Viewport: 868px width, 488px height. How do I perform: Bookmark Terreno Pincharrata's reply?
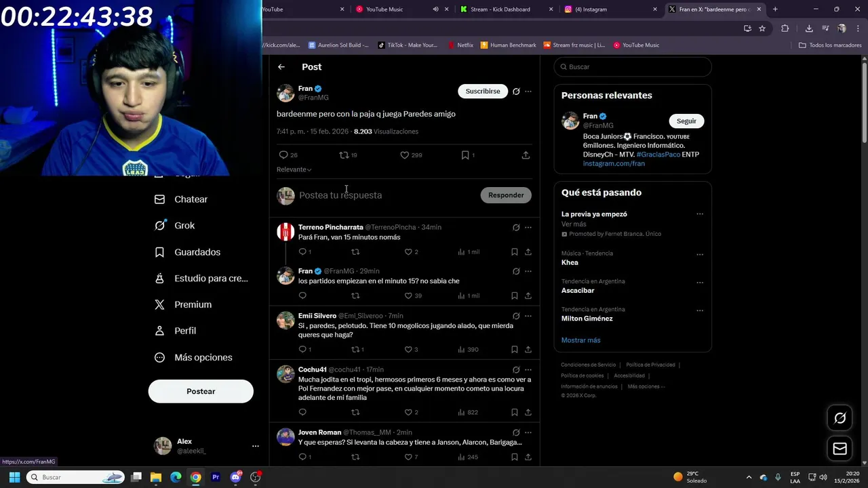(x=515, y=252)
